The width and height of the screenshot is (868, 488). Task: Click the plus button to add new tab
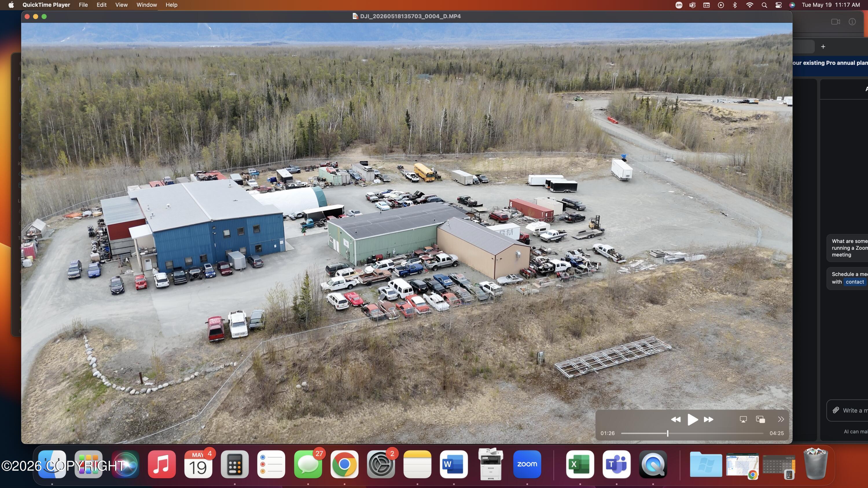pyautogui.click(x=823, y=47)
